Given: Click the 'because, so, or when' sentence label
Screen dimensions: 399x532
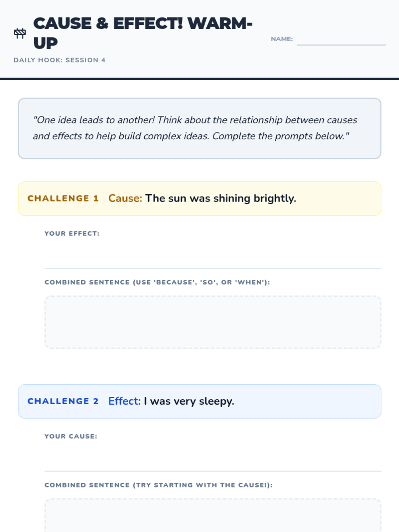Looking at the screenshot, I should click(x=157, y=282).
